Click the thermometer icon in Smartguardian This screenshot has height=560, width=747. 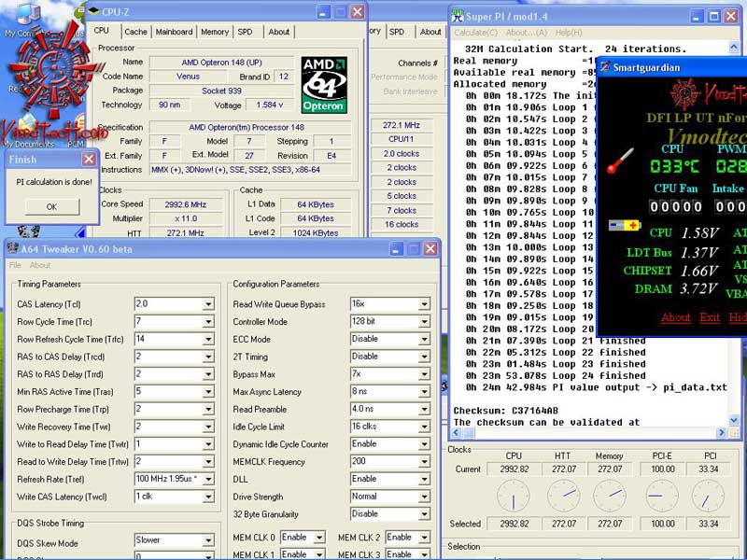(x=620, y=161)
